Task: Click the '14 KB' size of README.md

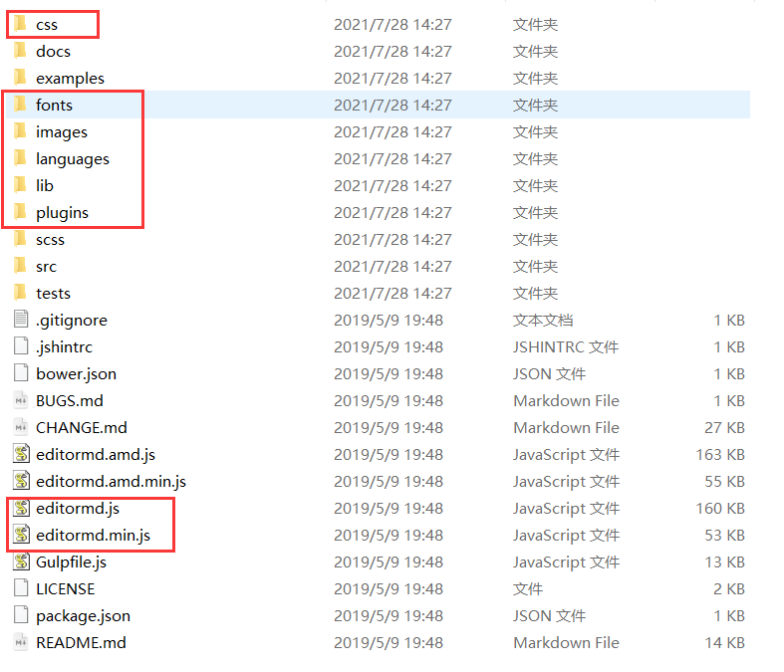Action: [x=724, y=643]
